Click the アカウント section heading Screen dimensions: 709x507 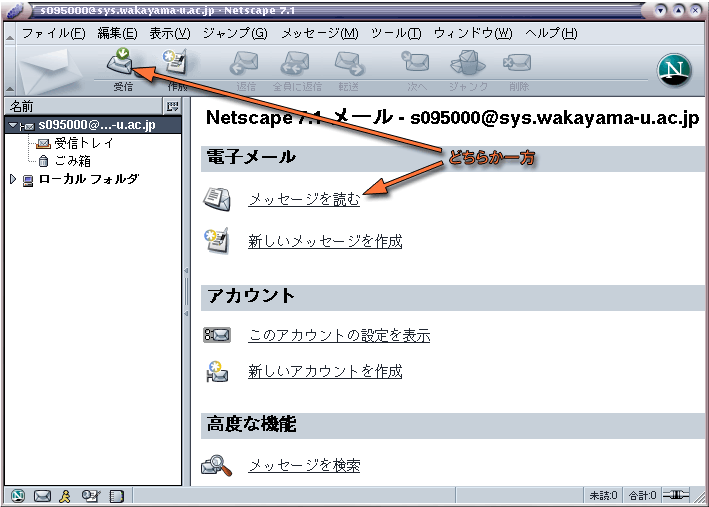point(251,296)
